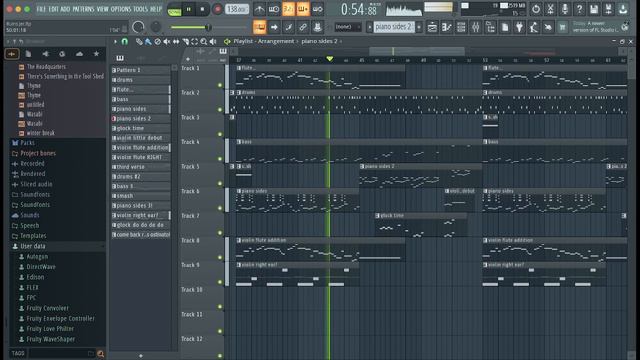Click the snap magnet icon in the playlist toolbar
Image resolution: width=640 pixels, height=360 pixels.
(x=124, y=42)
